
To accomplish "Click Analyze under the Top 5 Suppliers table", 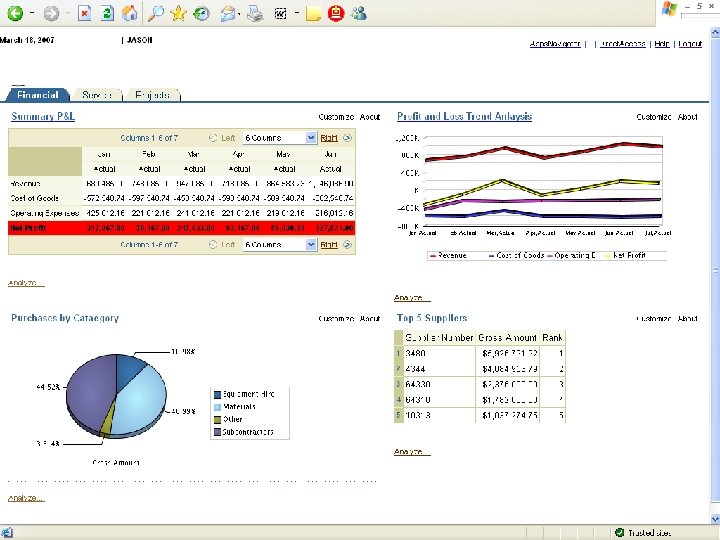I will click(x=412, y=452).
